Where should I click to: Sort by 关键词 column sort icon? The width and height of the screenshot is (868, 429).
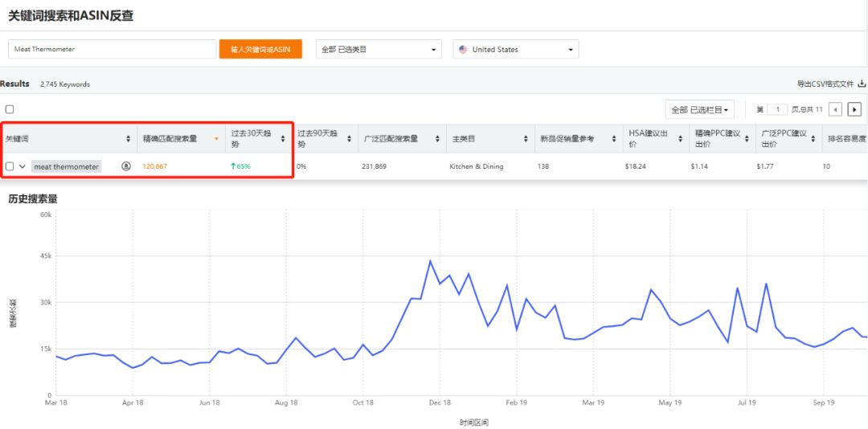129,139
